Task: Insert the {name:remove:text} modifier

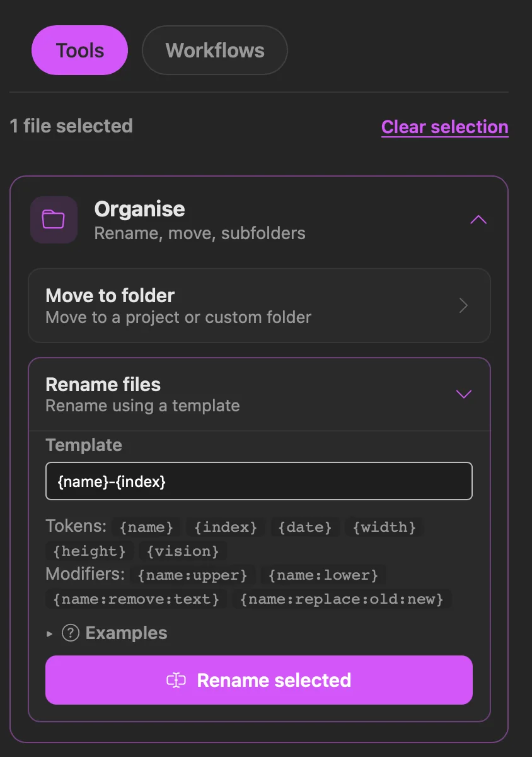Action: (136, 599)
